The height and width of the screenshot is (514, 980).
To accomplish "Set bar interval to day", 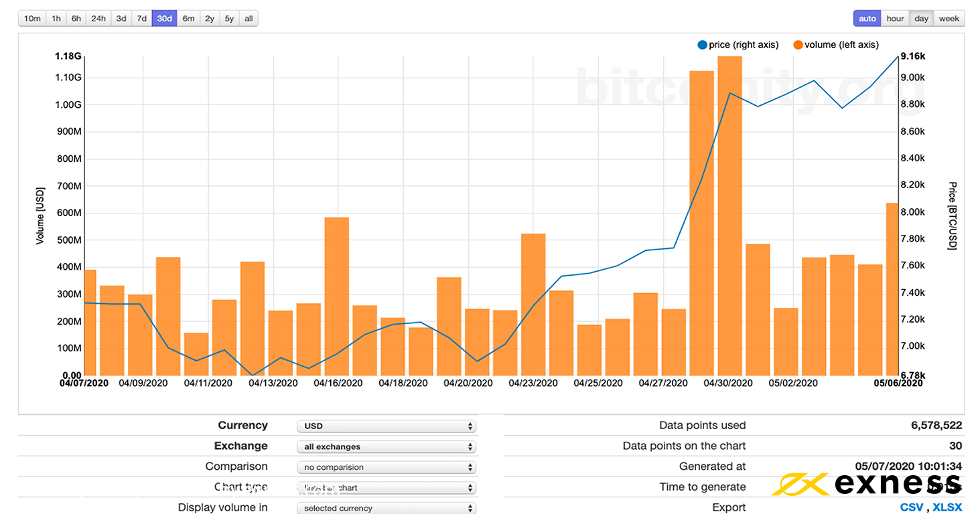I will pyautogui.click(x=922, y=19).
